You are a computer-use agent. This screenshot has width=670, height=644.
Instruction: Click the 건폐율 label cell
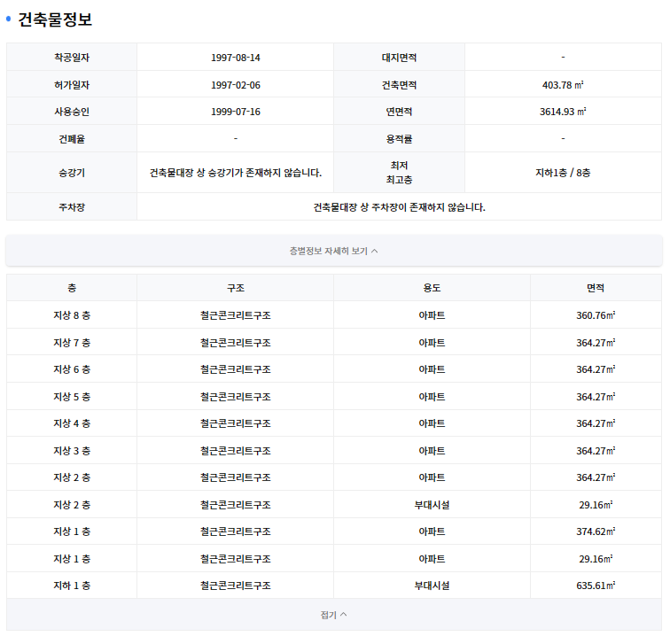pos(72,138)
